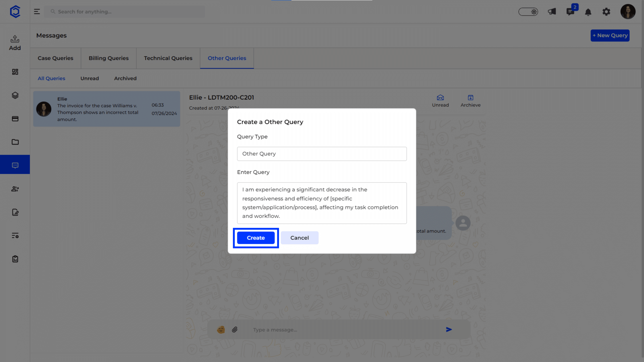Open the messages sidebar icon

click(15, 165)
